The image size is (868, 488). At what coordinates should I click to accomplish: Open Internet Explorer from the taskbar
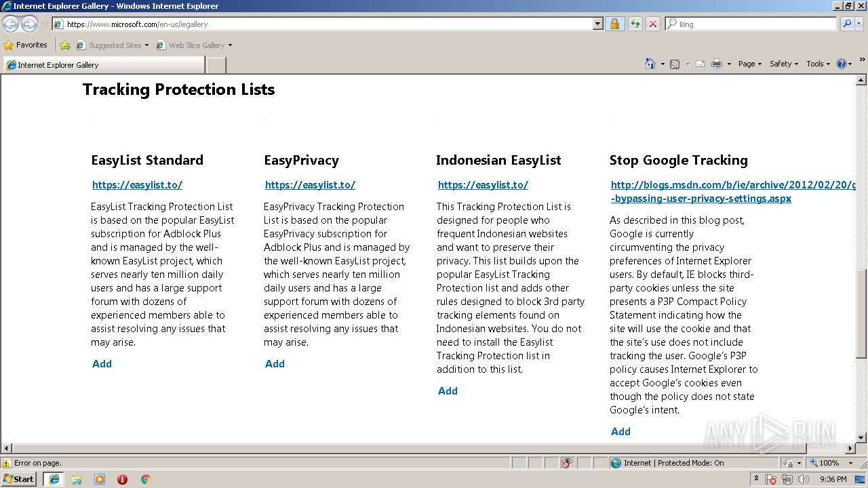(54, 479)
